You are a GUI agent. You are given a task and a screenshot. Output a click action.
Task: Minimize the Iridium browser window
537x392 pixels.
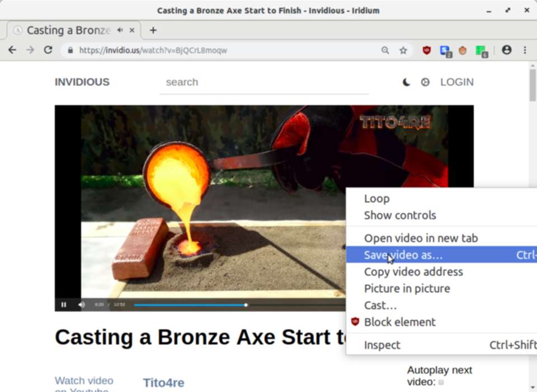tap(489, 11)
